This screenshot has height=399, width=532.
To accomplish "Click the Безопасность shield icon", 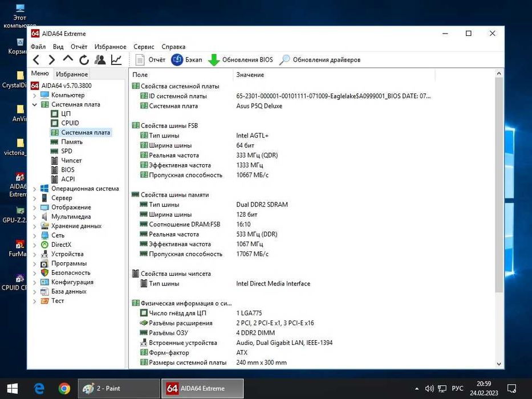I will (44, 273).
